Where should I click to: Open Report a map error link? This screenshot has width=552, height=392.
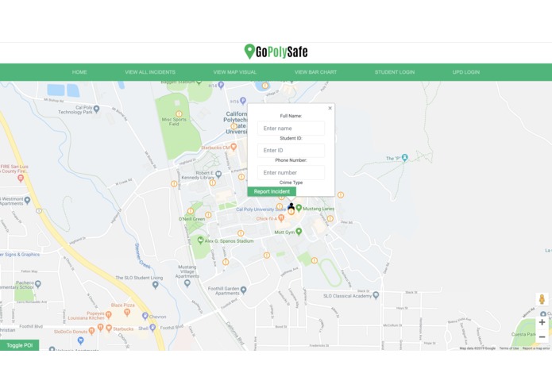[x=536, y=348]
